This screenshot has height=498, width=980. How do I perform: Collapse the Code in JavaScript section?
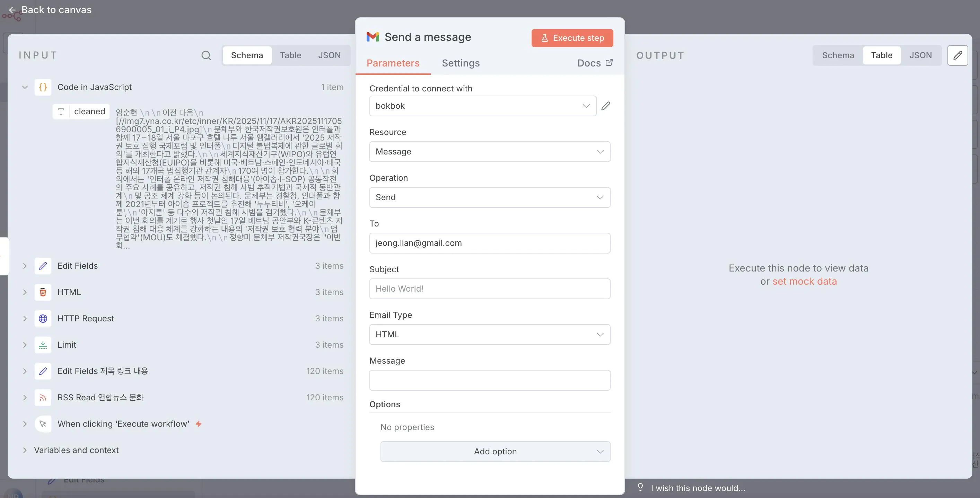coord(25,87)
